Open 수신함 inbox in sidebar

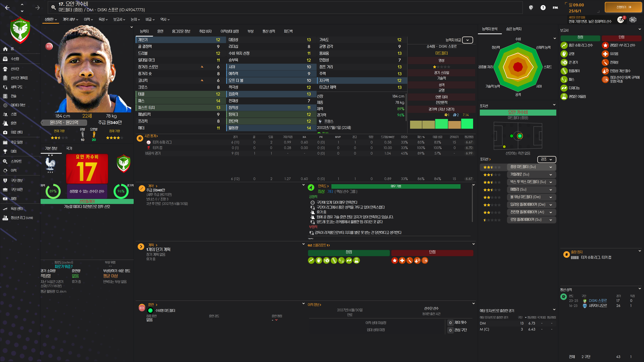[x=15, y=59]
